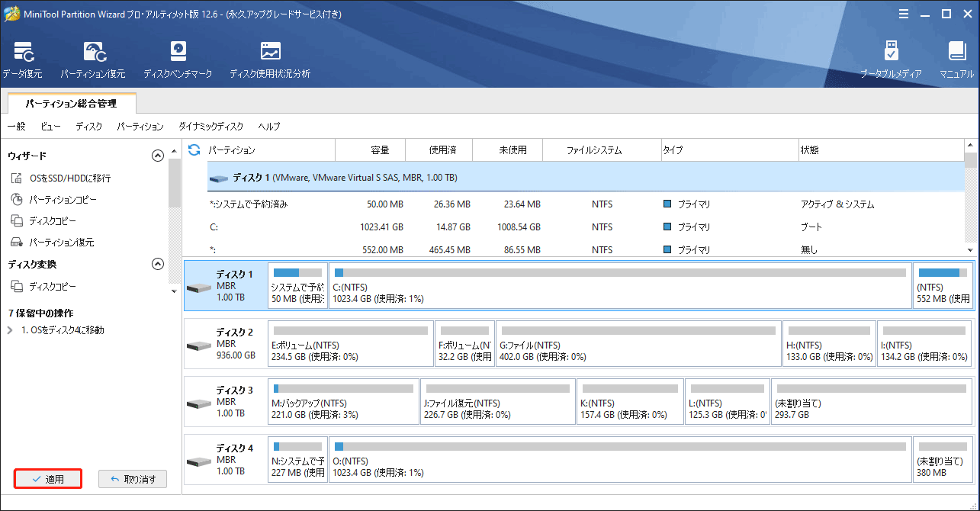Select パーティションコピー in the wizard sidebar
The height and width of the screenshot is (511, 980).
[x=63, y=199]
